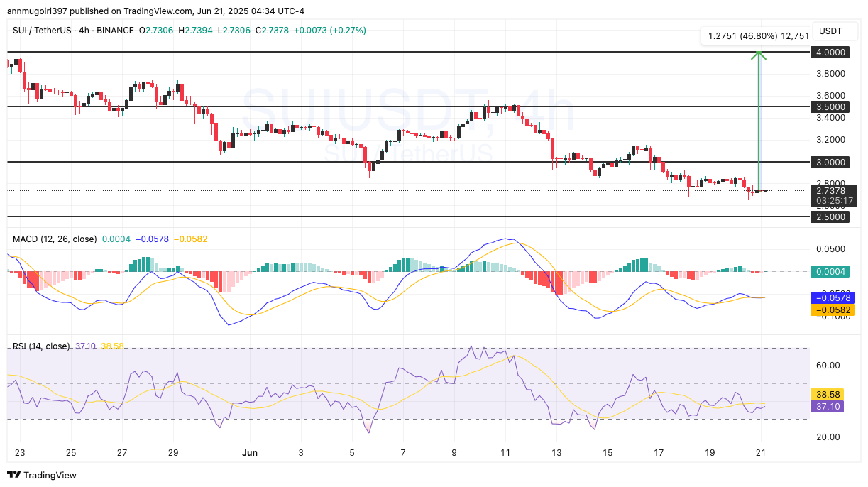The image size is (868, 487).
Task: Click the High value H2.7394 in header
Action: click(x=195, y=30)
